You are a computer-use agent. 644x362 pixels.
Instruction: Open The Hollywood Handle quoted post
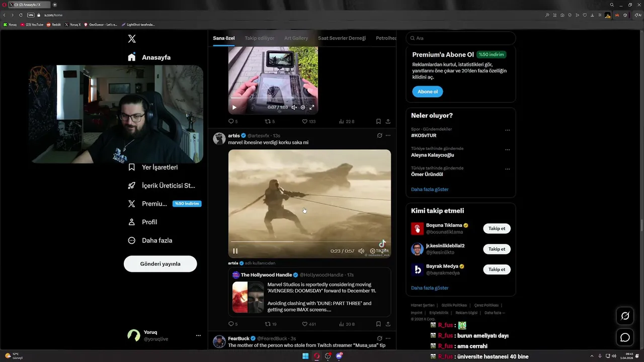click(x=309, y=292)
